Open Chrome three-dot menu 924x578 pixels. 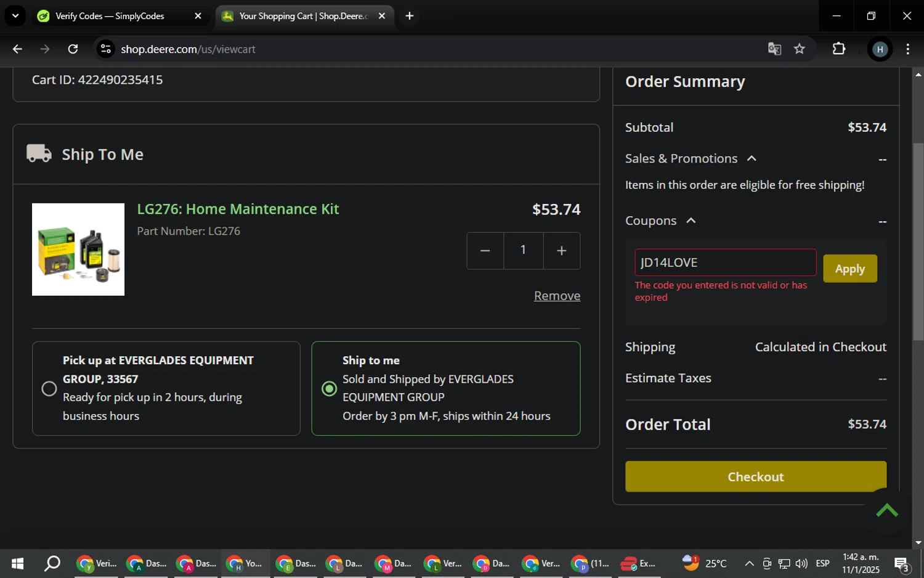click(x=907, y=49)
